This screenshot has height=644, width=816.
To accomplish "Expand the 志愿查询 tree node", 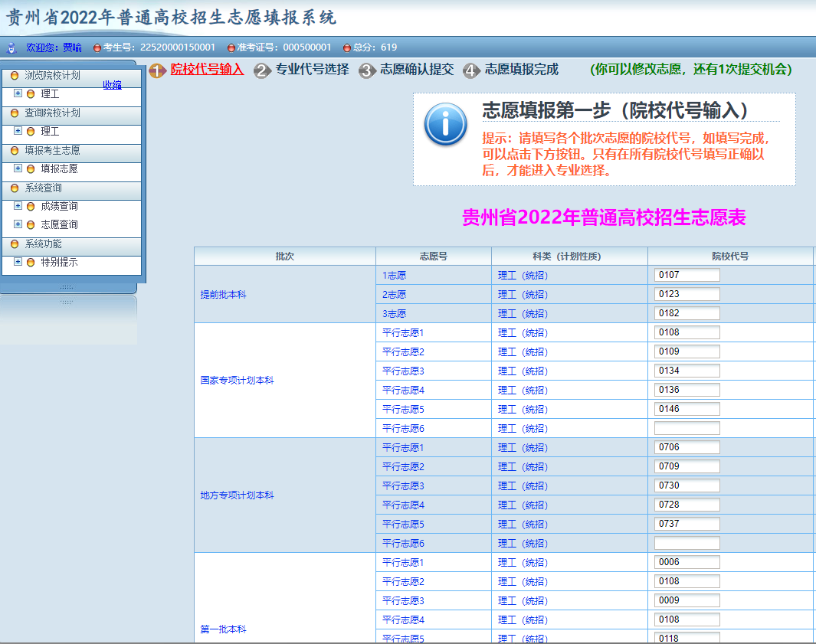I will [18, 224].
